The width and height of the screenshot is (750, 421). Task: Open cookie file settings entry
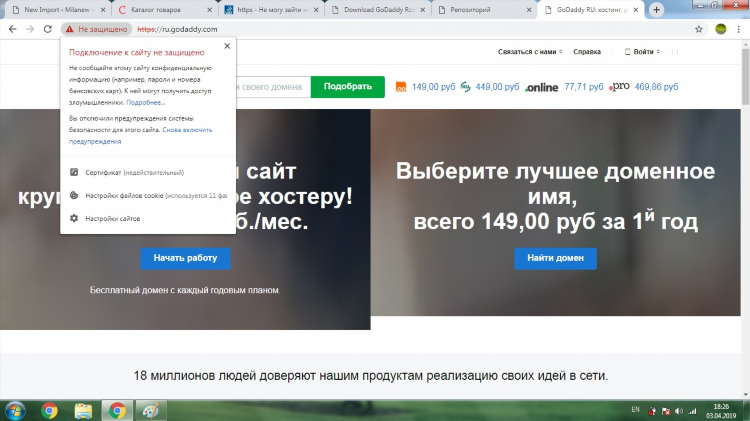tap(148, 195)
